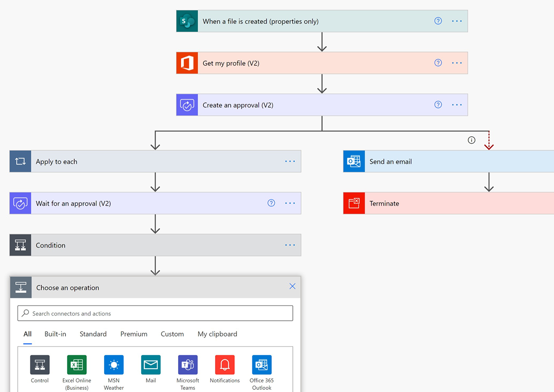Select the Mail connector icon

click(151, 365)
